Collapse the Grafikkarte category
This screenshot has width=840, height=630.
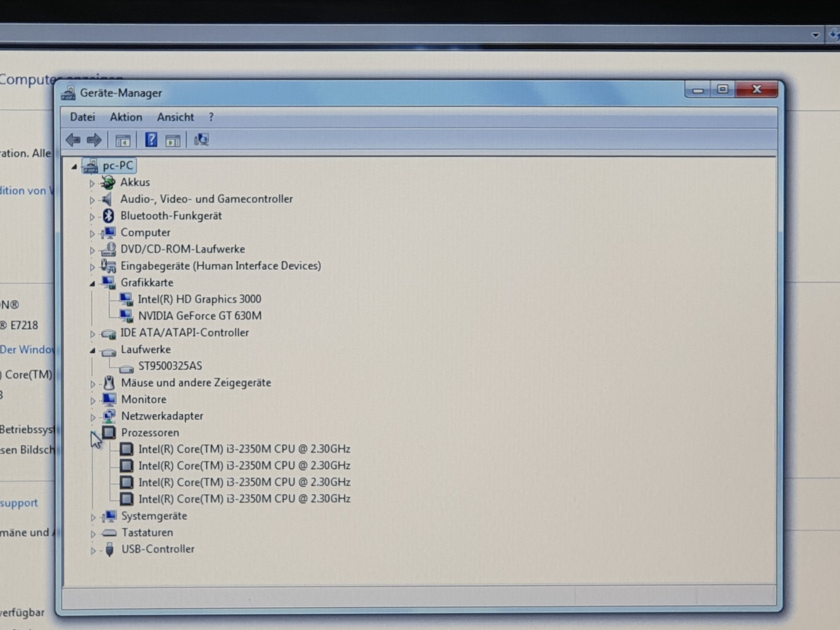tap(92, 283)
